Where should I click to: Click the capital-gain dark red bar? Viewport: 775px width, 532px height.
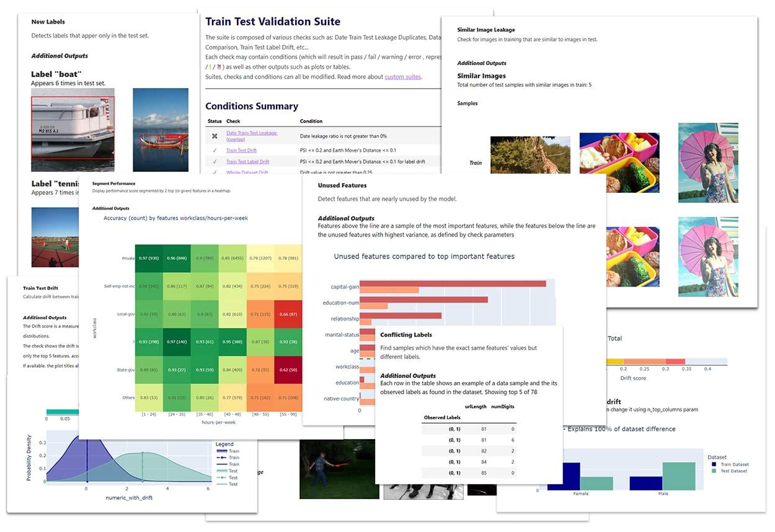click(453, 283)
